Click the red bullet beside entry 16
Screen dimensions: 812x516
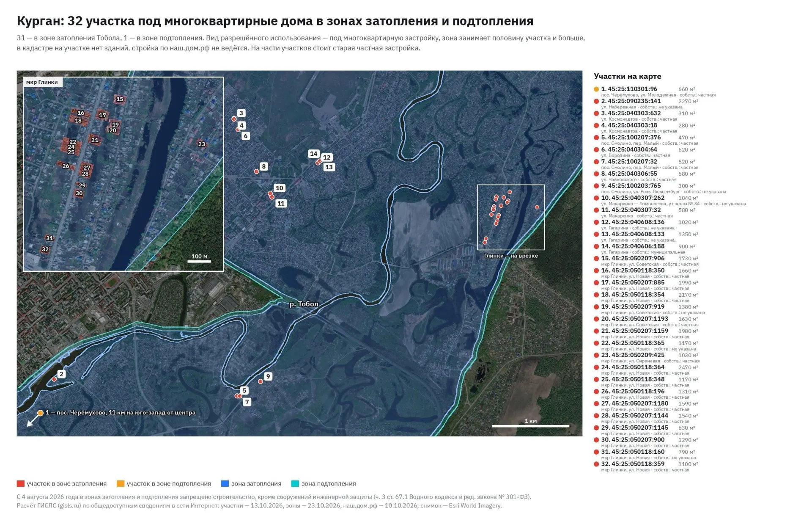(596, 270)
